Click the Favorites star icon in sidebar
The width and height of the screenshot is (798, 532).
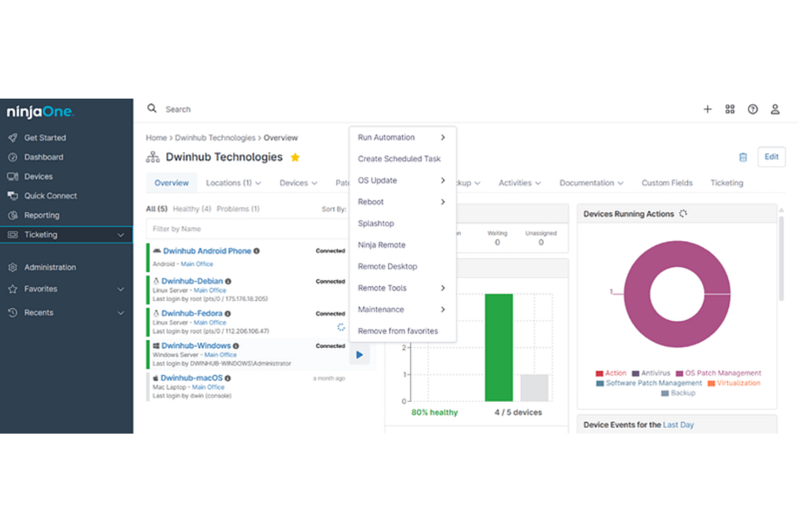[13, 289]
